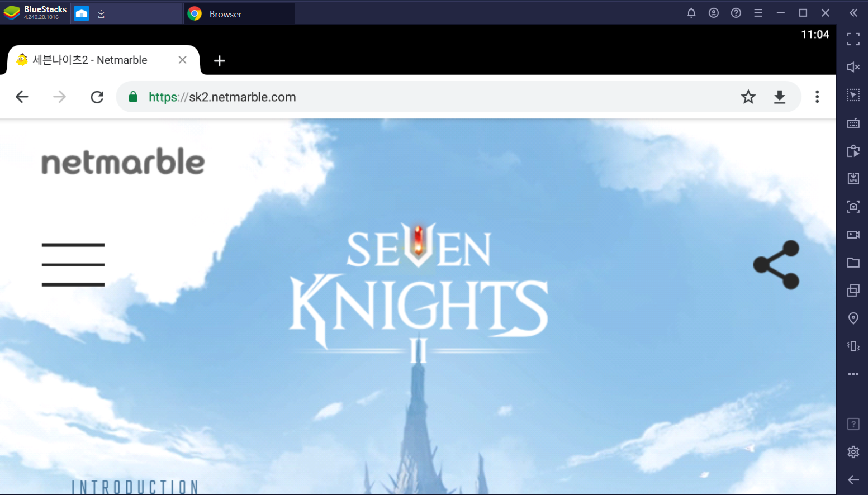This screenshot has height=495, width=868.
Task: Click the BlueStacks logo in title bar
Action: coord(35,12)
